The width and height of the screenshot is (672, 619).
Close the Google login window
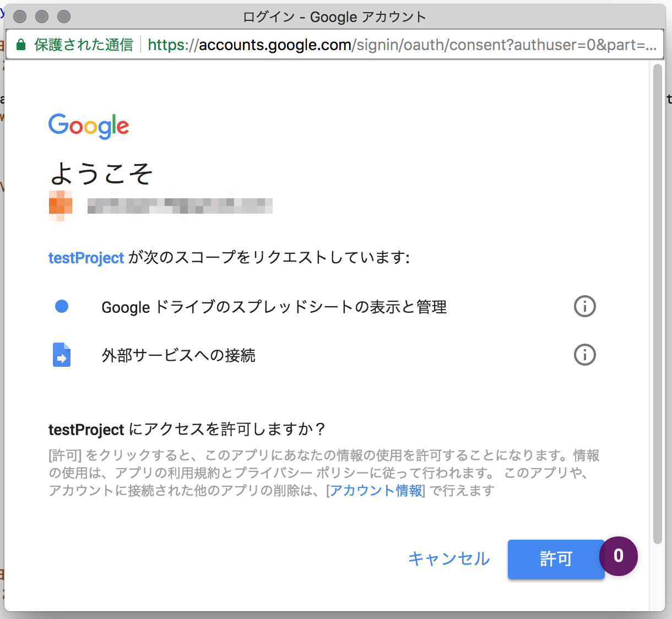20,17
